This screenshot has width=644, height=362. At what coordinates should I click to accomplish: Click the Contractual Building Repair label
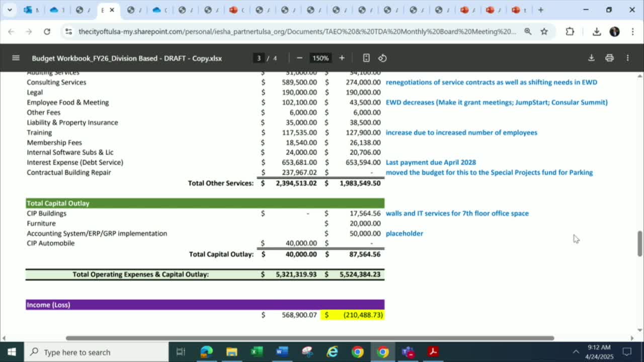[x=69, y=172]
